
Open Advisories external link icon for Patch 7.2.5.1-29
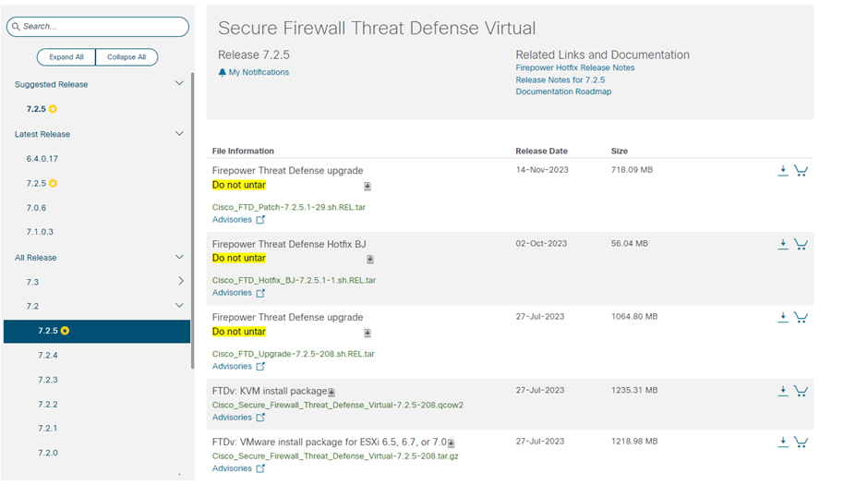click(x=260, y=220)
